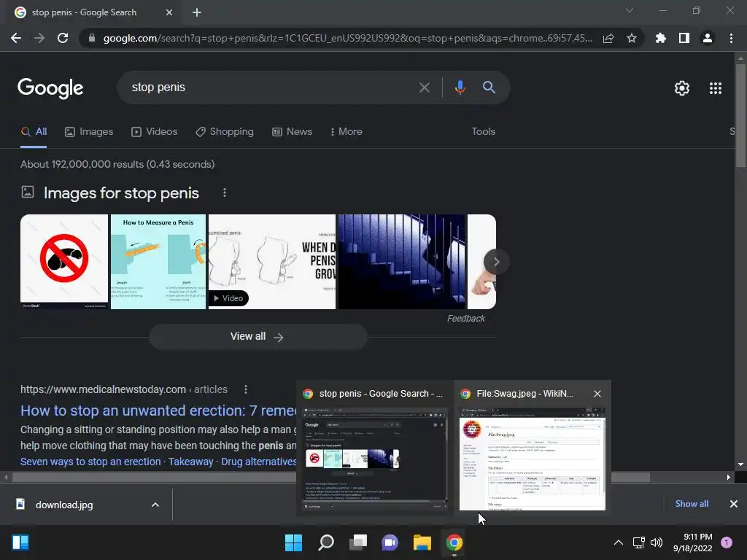
Task: Open a new browser tab
Action: [197, 12]
